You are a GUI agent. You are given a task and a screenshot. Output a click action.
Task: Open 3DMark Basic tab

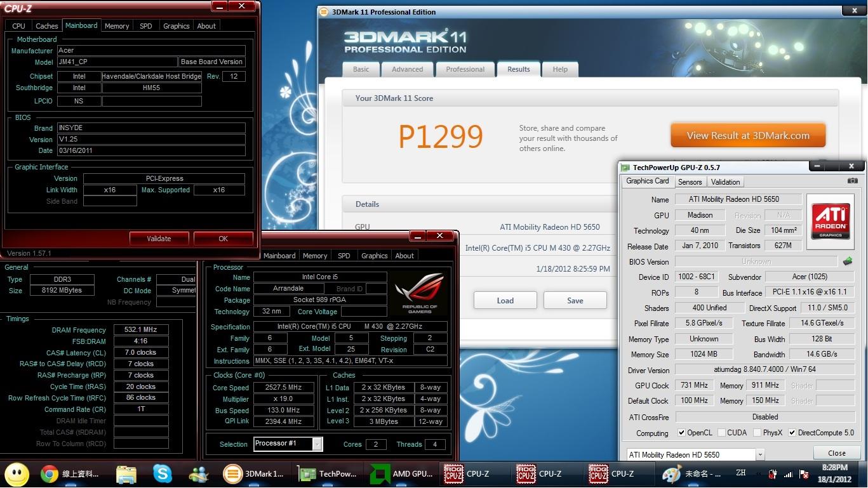click(x=361, y=69)
